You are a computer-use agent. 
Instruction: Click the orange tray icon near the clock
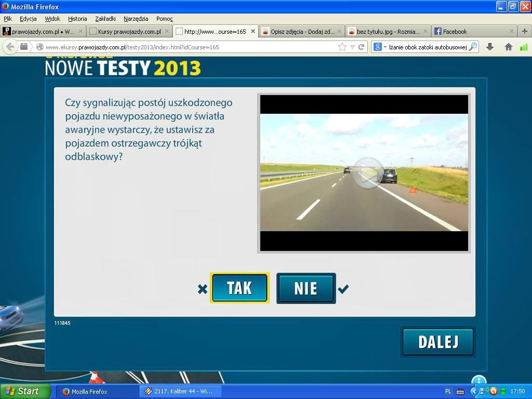point(494,392)
